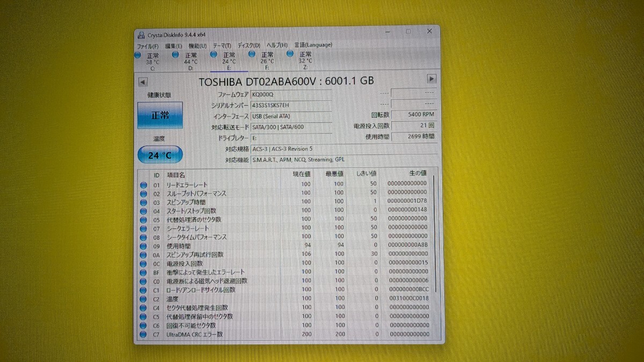Image resolution: width=644 pixels, height=362 pixels.
Task: Click status dot for 09 使用時間
Action: click(143, 246)
